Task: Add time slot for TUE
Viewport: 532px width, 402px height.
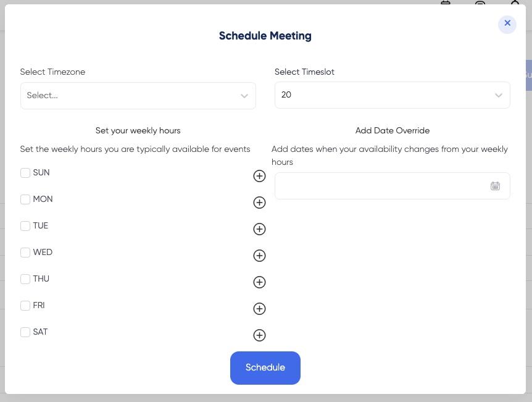Action: point(259,229)
